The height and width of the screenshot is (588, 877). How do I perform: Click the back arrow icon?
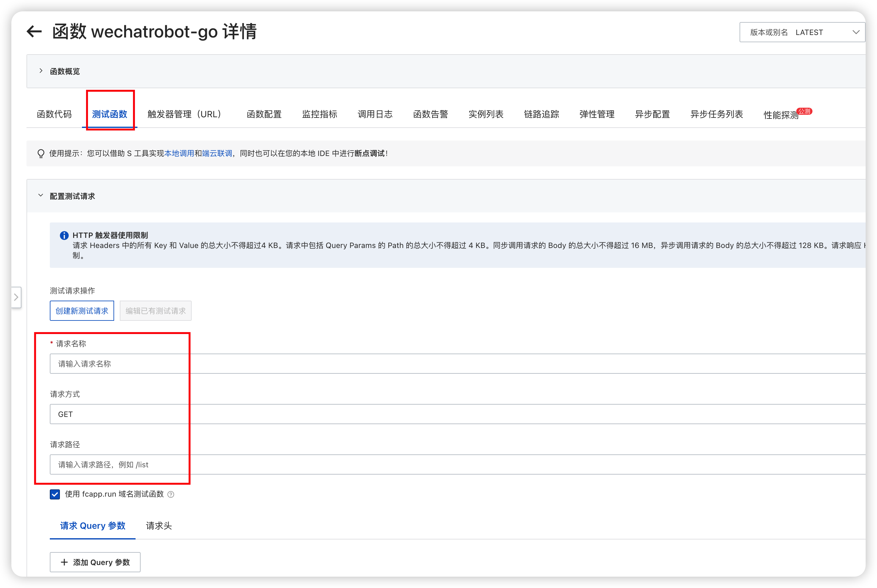pyautogui.click(x=34, y=31)
